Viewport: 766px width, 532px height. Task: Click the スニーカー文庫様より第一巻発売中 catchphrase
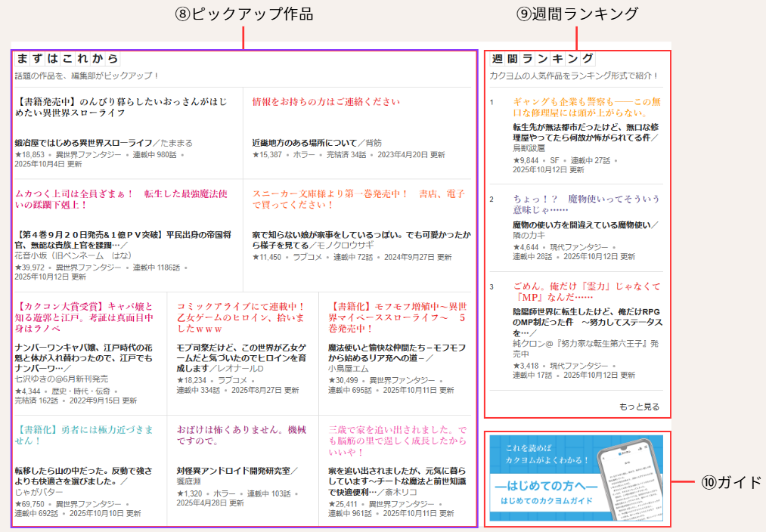pyautogui.click(x=358, y=199)
